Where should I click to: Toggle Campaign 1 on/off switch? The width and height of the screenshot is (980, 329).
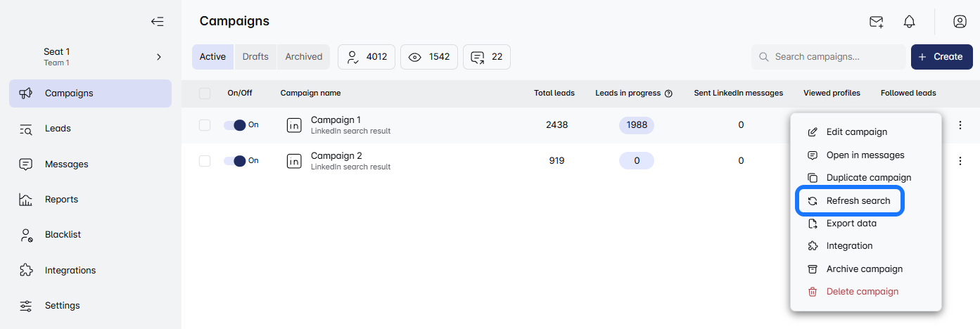pyautogui.click(x=235, y=125)
